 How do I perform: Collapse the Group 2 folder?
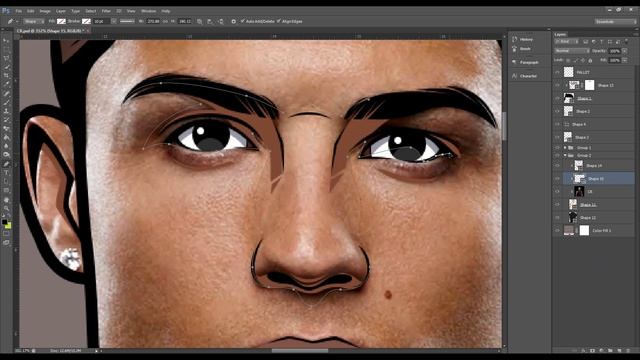pos(565,156)
